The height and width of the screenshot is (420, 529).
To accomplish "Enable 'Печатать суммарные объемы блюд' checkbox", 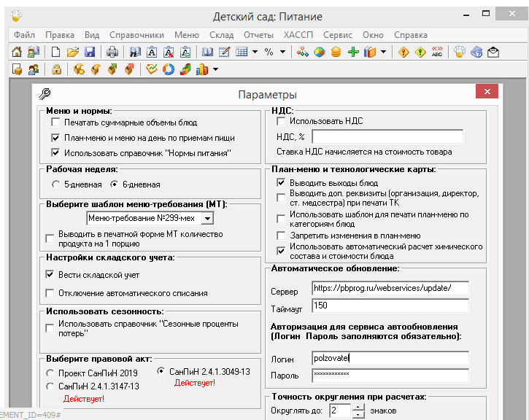I will coord(55,122).
